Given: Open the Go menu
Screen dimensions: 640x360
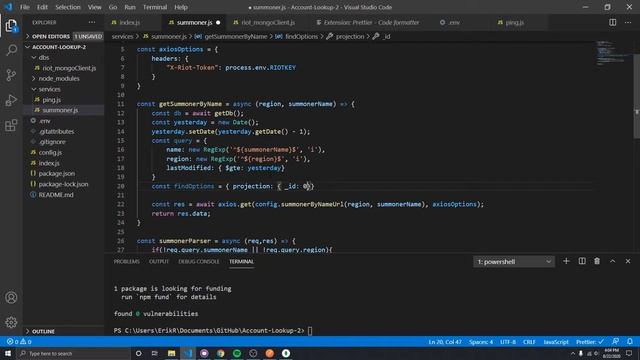Looking at the screenshot, I should tap(113, 7).
